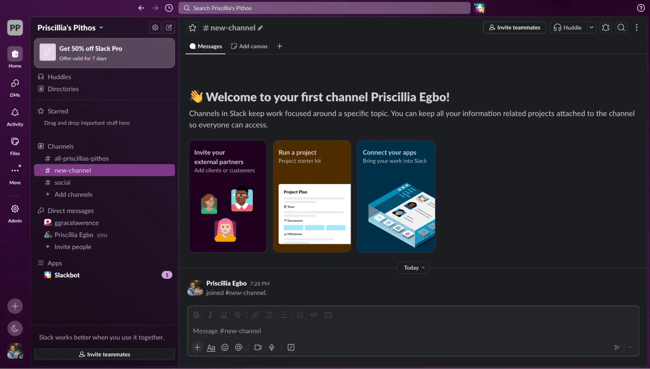
Task: Insert a code block in composer
Action: click(328, 315)
